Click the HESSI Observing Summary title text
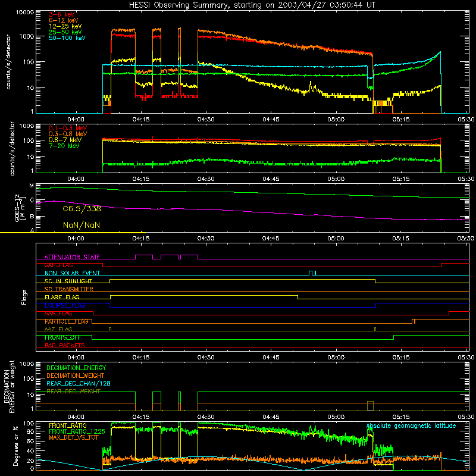The image size is (476, 476). tap(252, 5)
